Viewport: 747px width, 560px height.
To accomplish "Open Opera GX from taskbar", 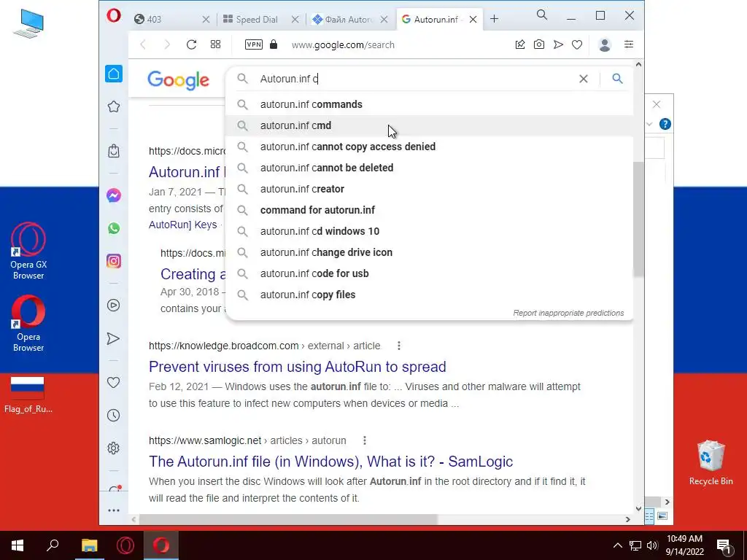I will (125, 545).
